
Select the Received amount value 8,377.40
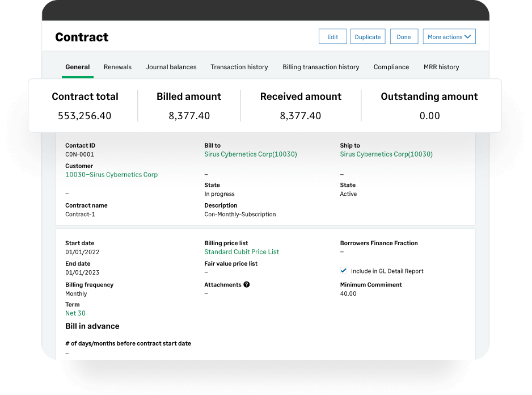click(301, 116)
